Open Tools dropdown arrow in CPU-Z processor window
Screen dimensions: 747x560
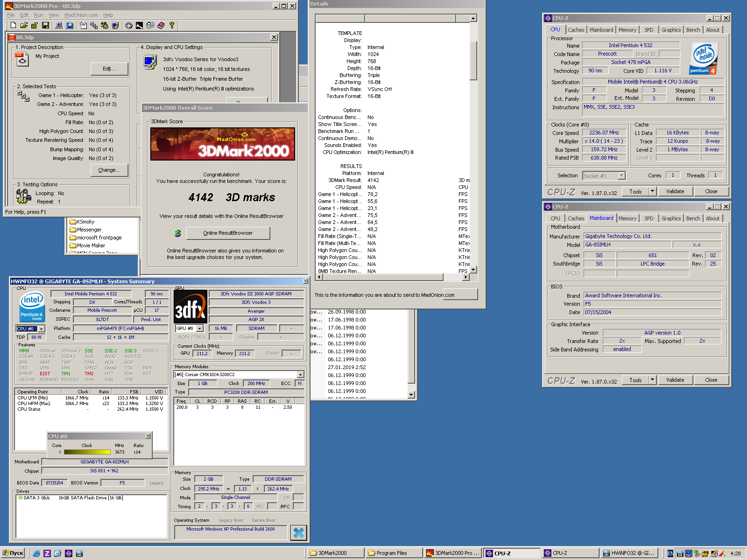pos(653,191)
